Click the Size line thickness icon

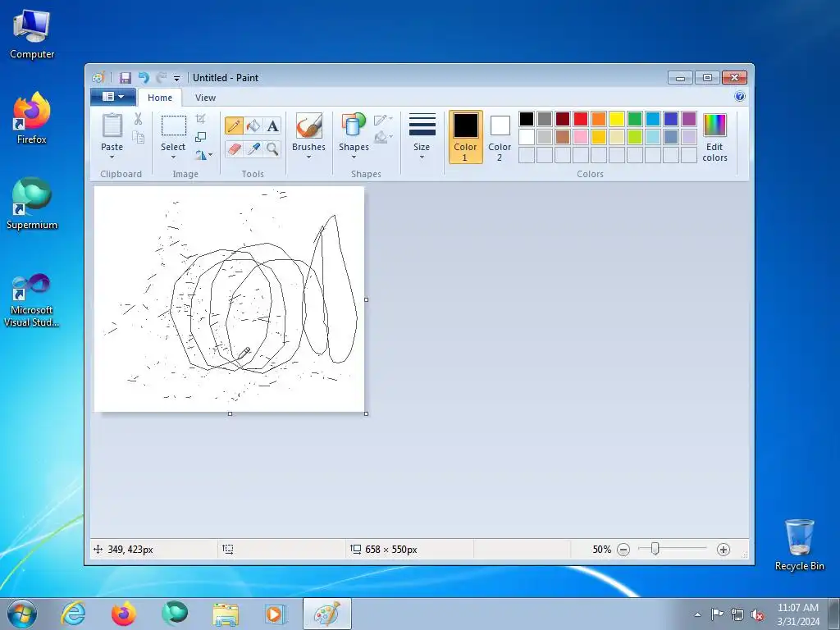pyautogui.click(x=422, y=125)
